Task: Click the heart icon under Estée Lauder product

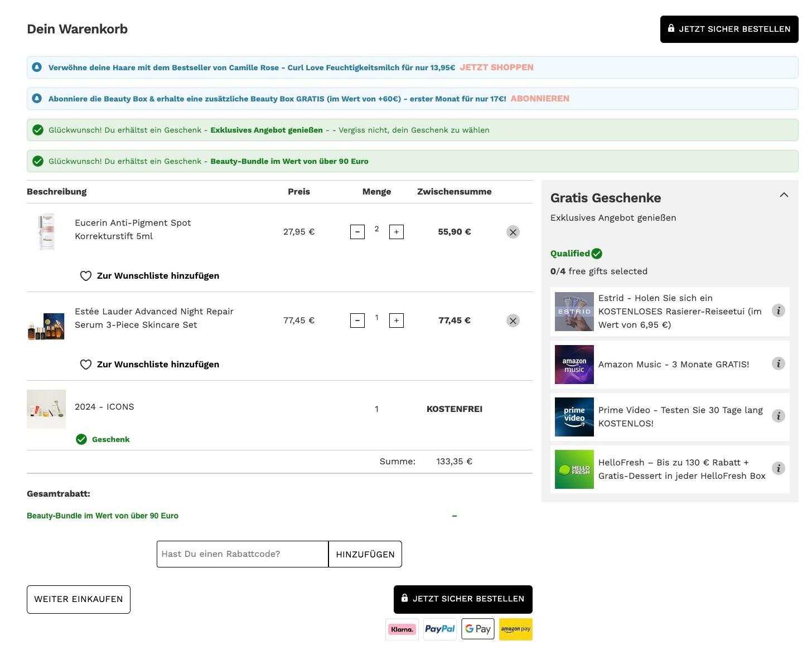Action: pos(86,365)
